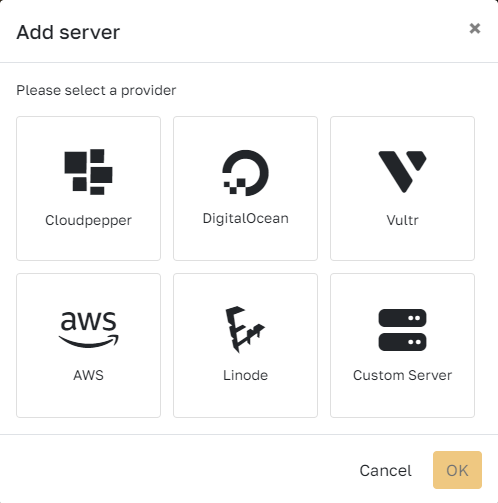Image resolution: width=498 pixels, height=503 pixels.
Task: Pick the Custom Server rack icon
Action: pos(402,330)
